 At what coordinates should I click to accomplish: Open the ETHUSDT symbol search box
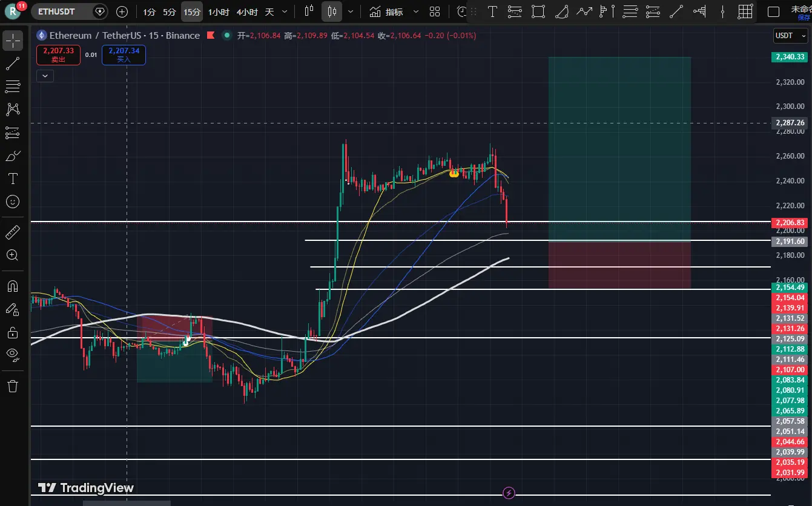(69, 11)
